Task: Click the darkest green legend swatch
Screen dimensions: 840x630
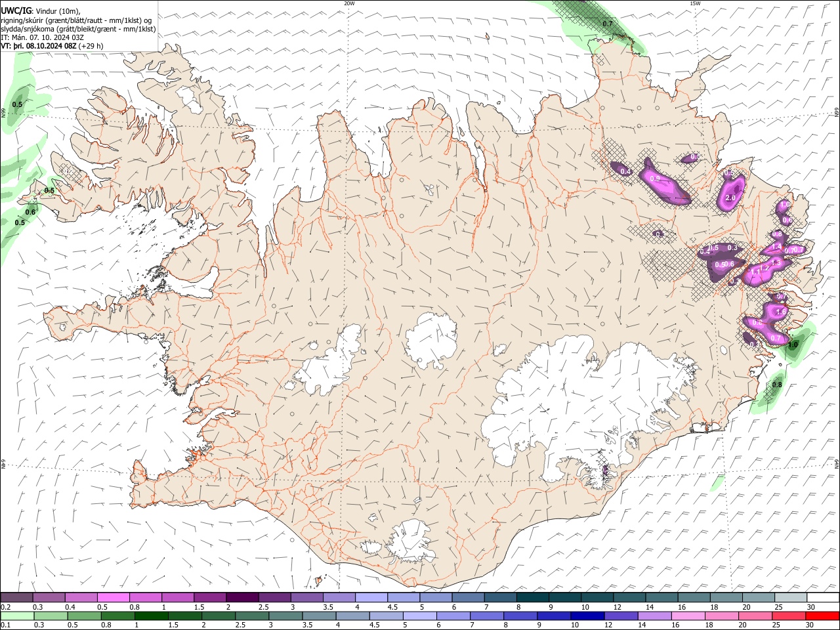Action: tap(150, 616)
